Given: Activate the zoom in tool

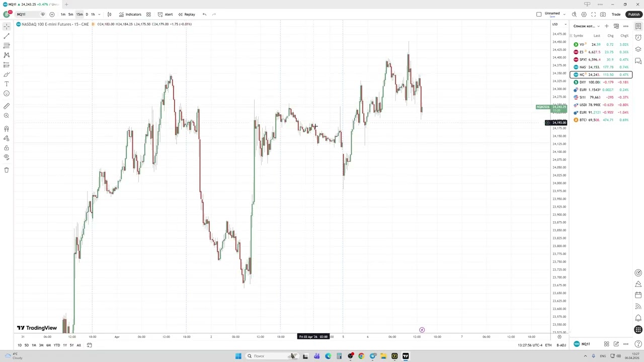Looking at the screenshot, I should [x=7, y=116].
